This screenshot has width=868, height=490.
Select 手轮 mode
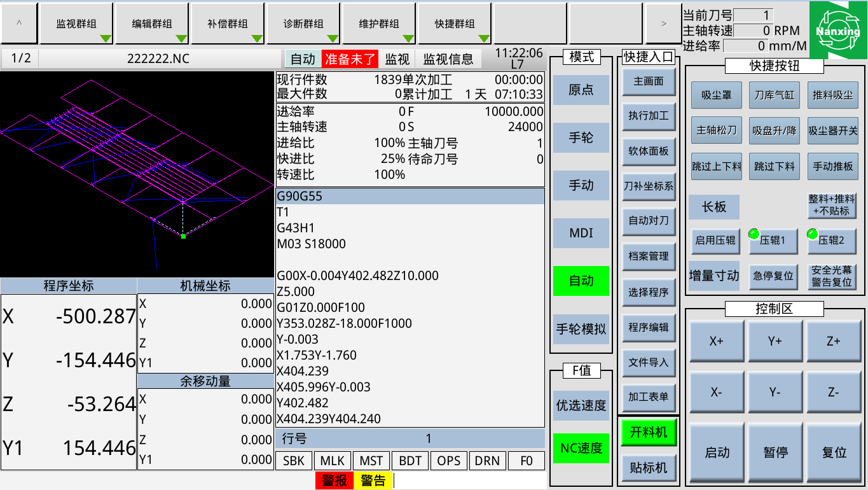(581, 137)
